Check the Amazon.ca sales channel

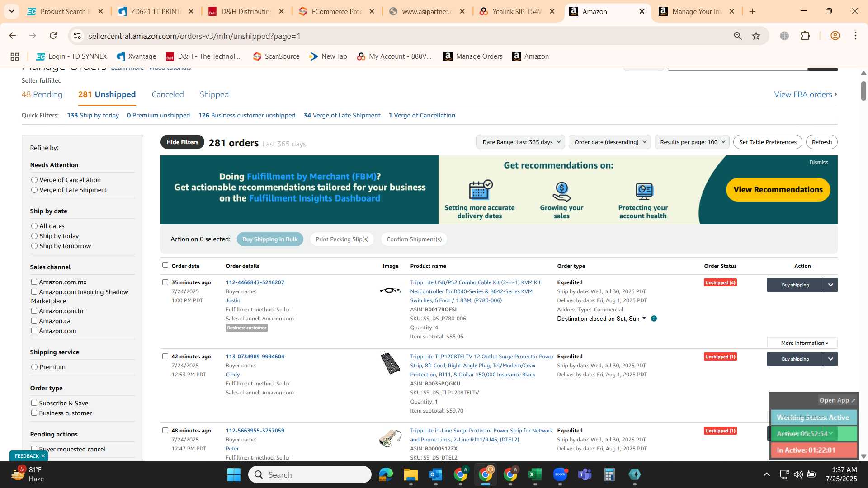tap(34, 321)
